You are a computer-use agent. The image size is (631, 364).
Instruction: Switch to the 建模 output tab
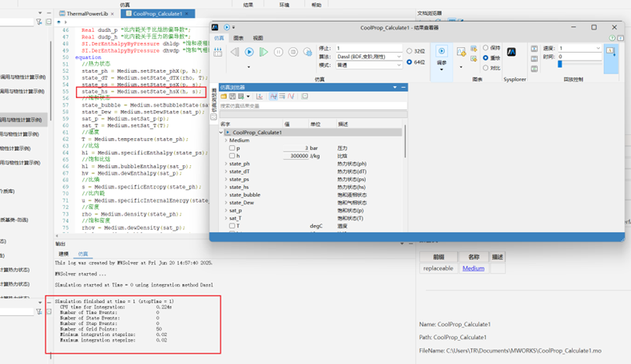pyautogui.click(x=64, y=254)
